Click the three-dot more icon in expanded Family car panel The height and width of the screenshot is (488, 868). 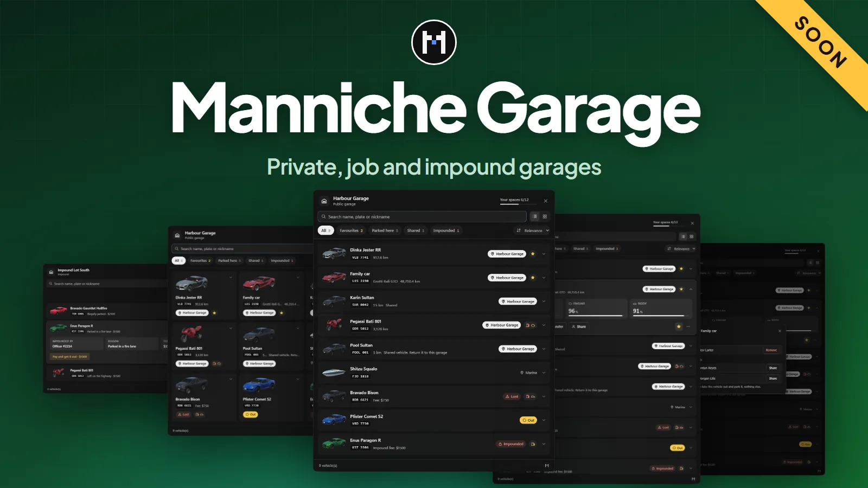click(x=688, y=326)
